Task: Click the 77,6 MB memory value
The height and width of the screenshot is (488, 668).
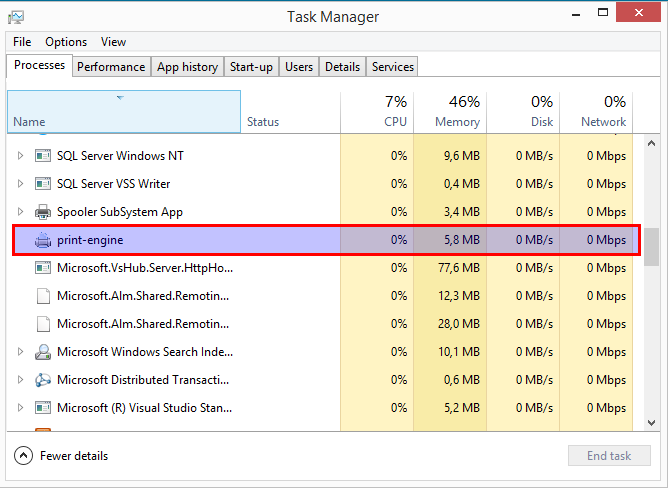Action: (459, 268)
